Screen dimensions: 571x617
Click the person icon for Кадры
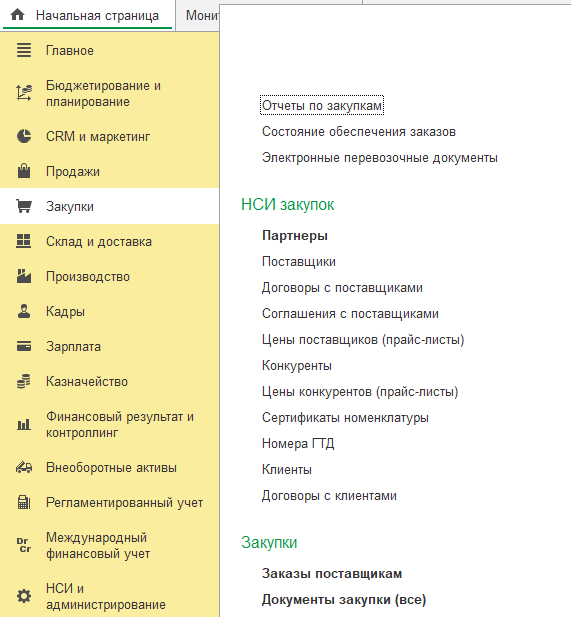[x=24, y=311]
